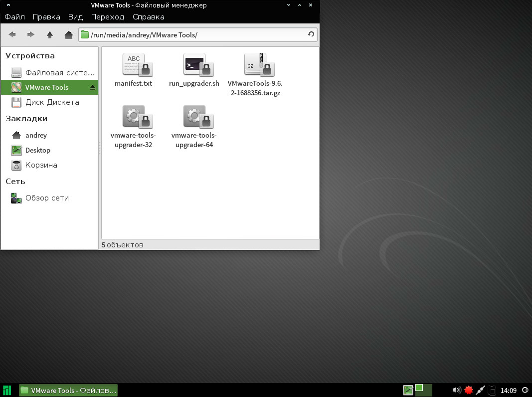Click the Forward navigation arrow
This screenshot has height=397, width=532.
pos(31,34)
